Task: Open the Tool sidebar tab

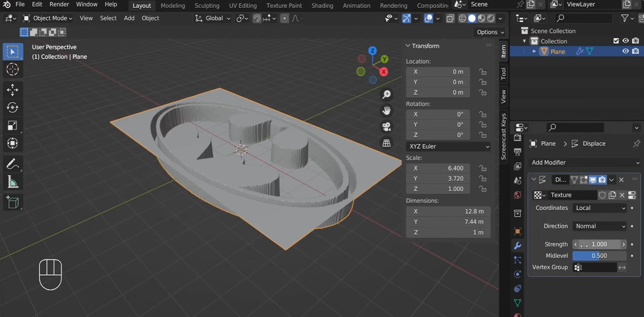Action: pos(503,74)
